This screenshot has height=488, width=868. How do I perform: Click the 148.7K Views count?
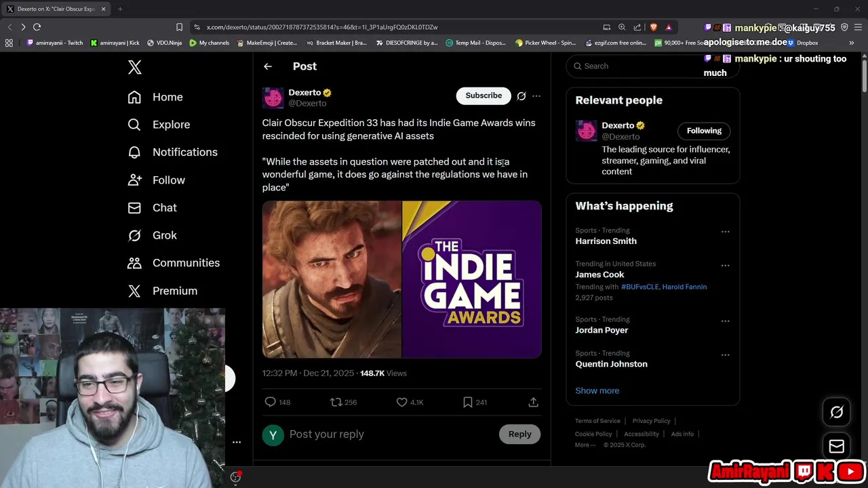pos(383,373)
